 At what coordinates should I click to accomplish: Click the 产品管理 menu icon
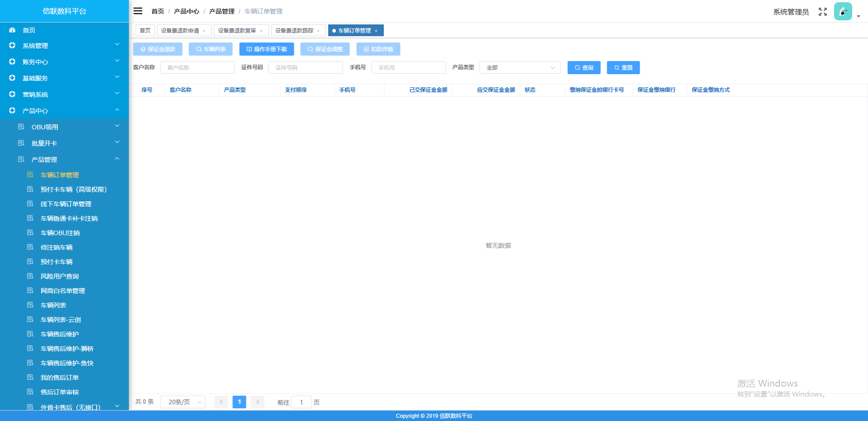click(x=21, y=159)
